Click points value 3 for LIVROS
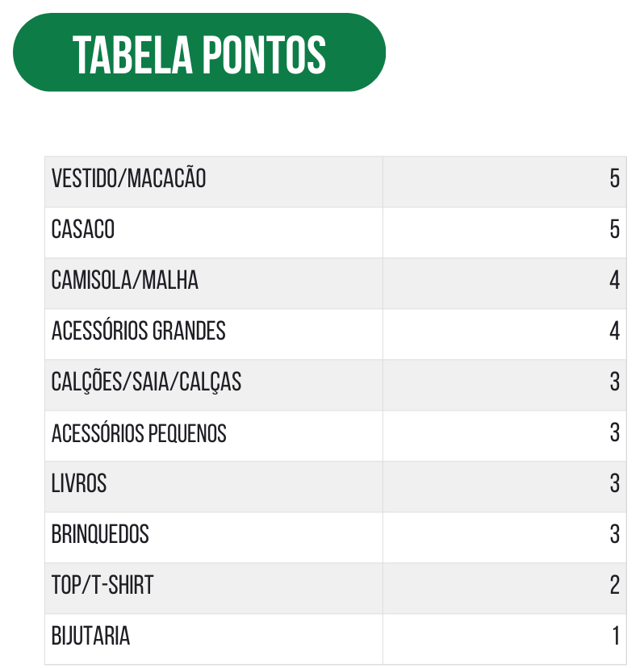This screenshot has height=668, width=644. pyautogui.click(x=614, y=483)
